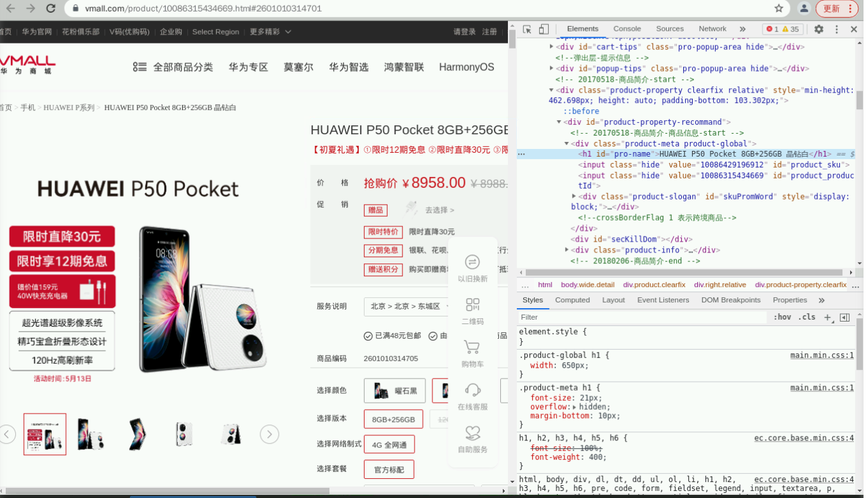Click the 以旧换新 trade-in icon
868x498 pixels.
[472, 262]
